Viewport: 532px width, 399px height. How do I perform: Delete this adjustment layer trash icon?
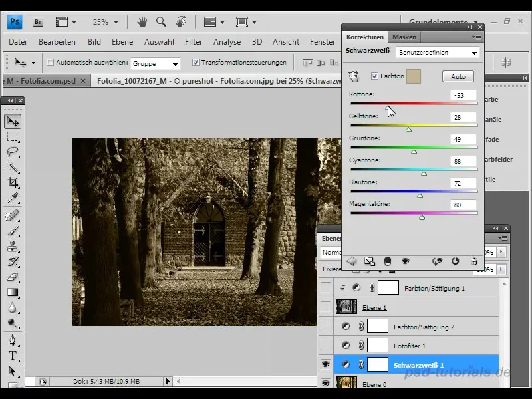coord(474,261)
